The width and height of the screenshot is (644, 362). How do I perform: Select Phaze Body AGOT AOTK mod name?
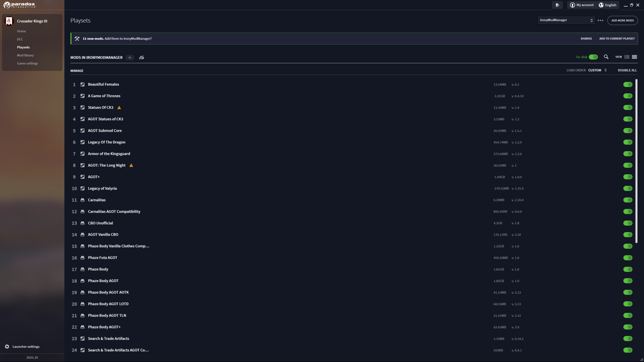[x=108, y=292]
